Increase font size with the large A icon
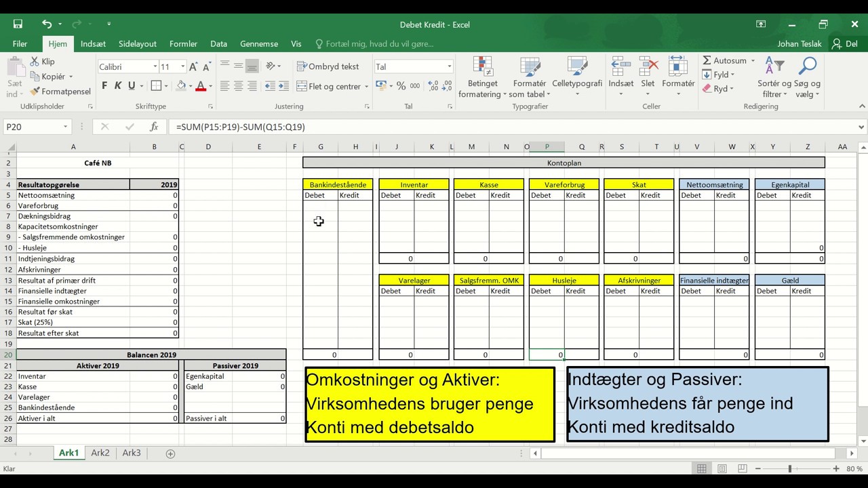 pos(193,66)
